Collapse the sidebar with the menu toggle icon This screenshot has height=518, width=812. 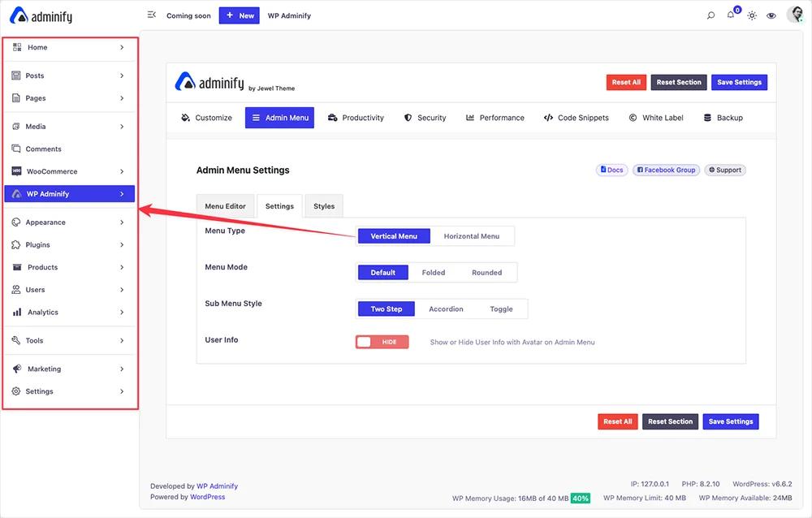pyautogui.click(x=151, y=15)
